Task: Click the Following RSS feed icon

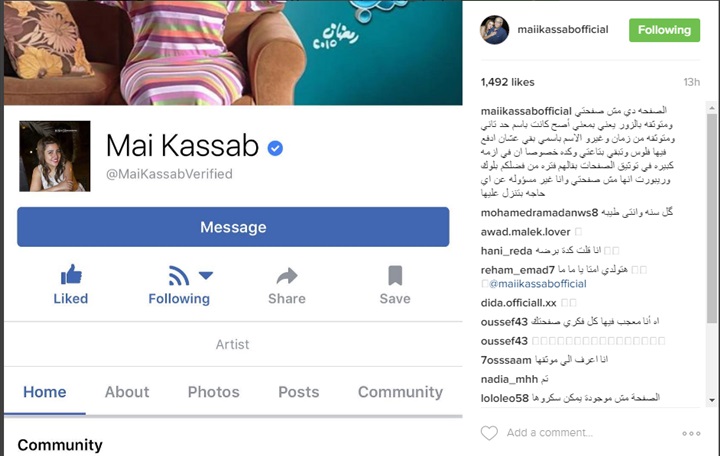Action: pos(179,276)
